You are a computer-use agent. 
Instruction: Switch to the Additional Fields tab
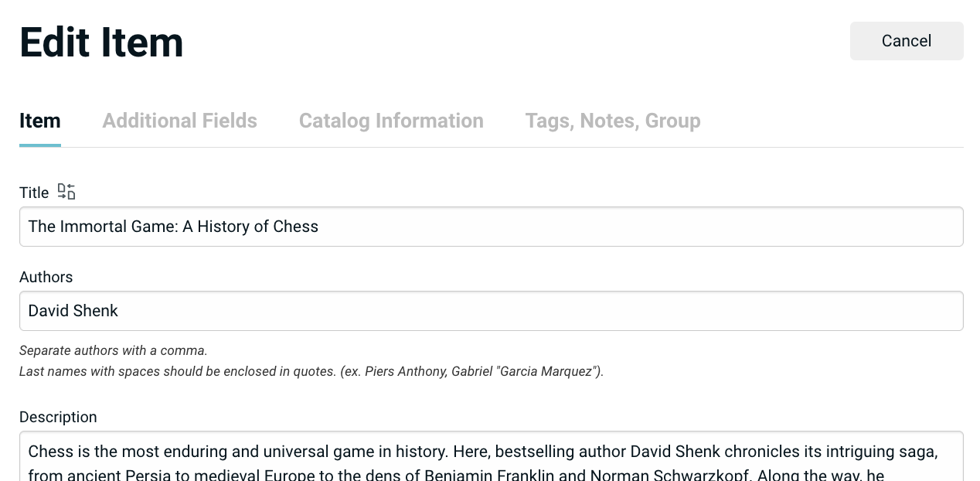point(179,121)
